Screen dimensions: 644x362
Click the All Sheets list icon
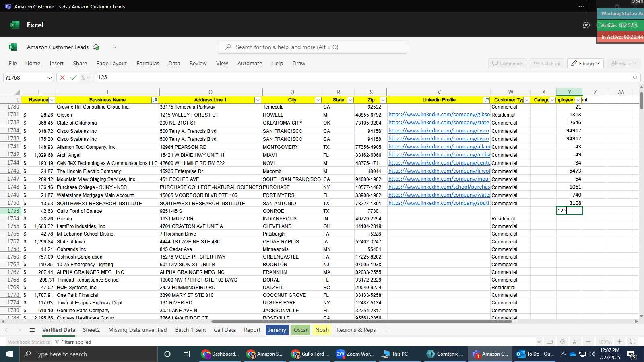point(32,330)
